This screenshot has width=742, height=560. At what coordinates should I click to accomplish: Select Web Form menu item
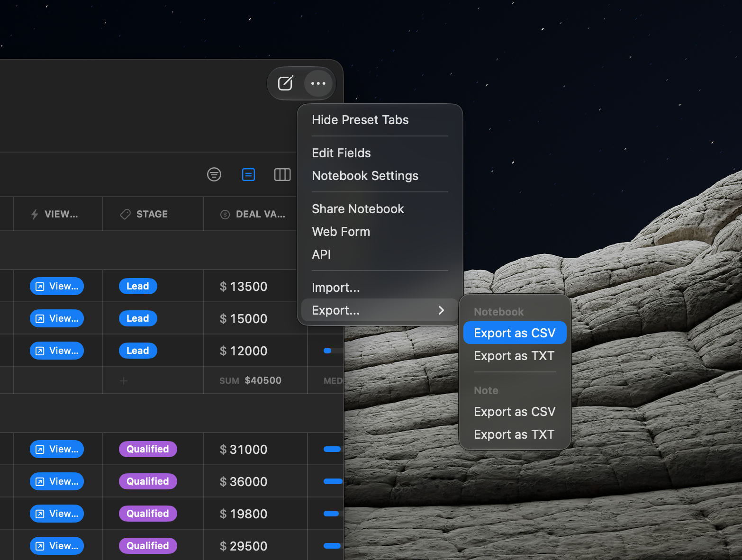click(x=380, y=232)
